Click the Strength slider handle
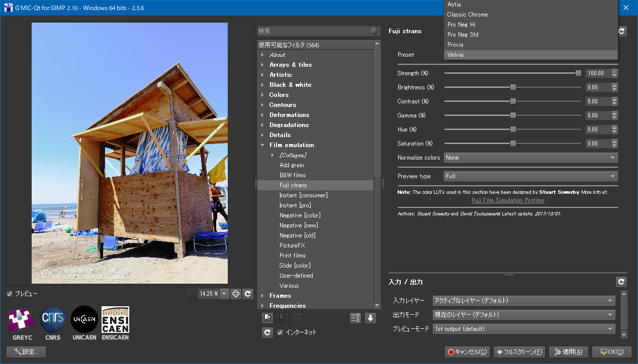The width and height of the screenshot is (638, 364). click(x=578, y=73)
